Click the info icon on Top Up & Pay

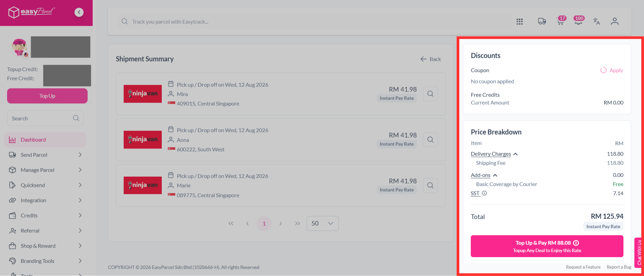(576, 243)
